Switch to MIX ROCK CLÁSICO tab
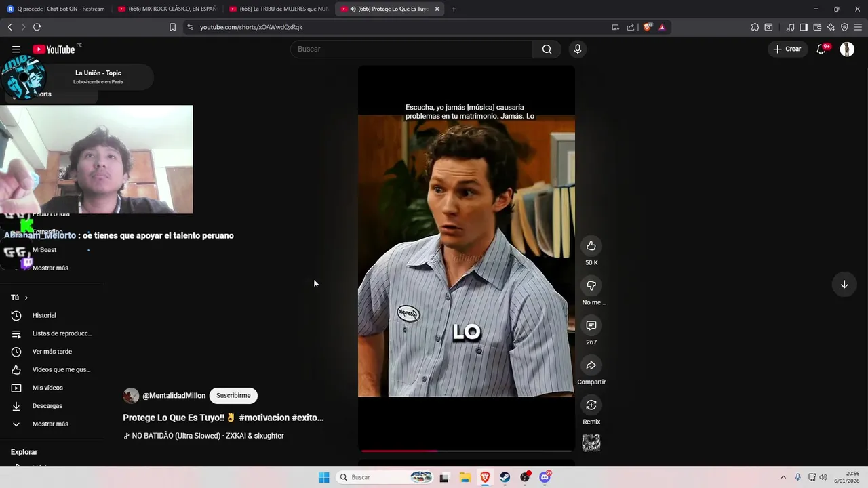Viewport: 868px width, 488px height. click(167, 9)
